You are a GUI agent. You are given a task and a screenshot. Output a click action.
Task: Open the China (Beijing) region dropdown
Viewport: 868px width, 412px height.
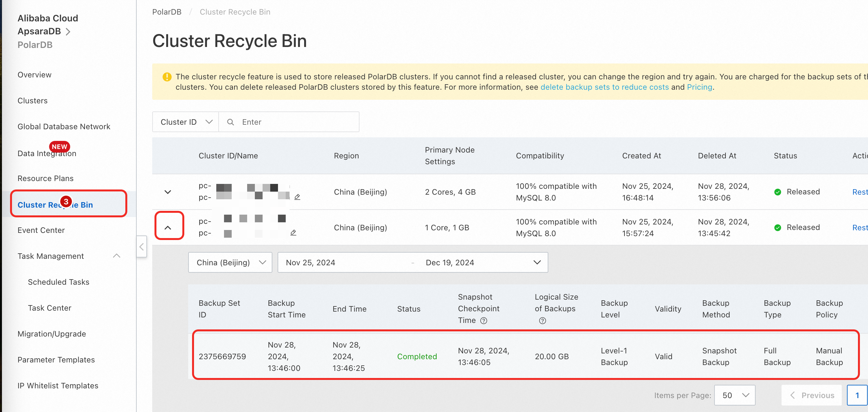(230, 262)
